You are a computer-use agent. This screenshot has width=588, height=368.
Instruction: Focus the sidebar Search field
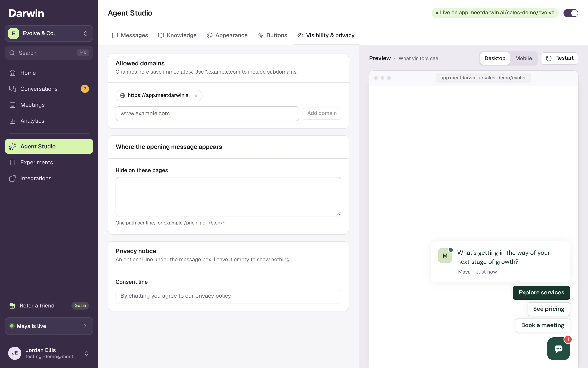coord(49,53)
